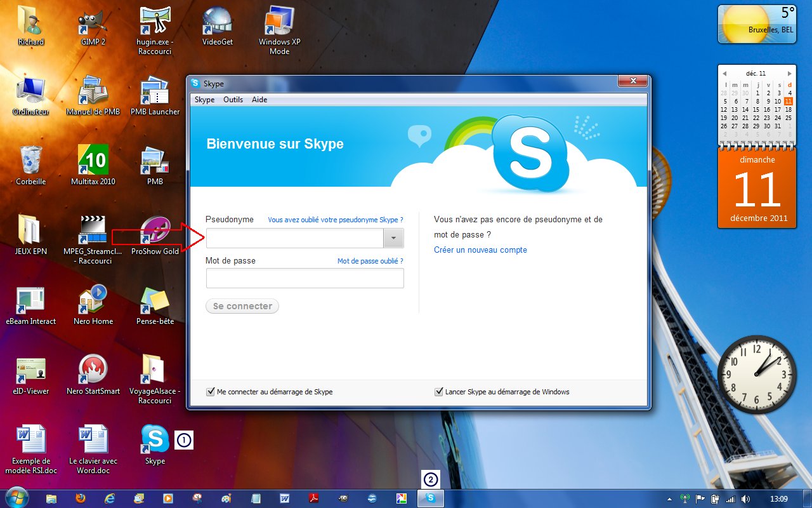Select the ProShow Gold desktop icon
Image resolution: width=812 pixels, height=508 pixels.
[x=155, y=236]
